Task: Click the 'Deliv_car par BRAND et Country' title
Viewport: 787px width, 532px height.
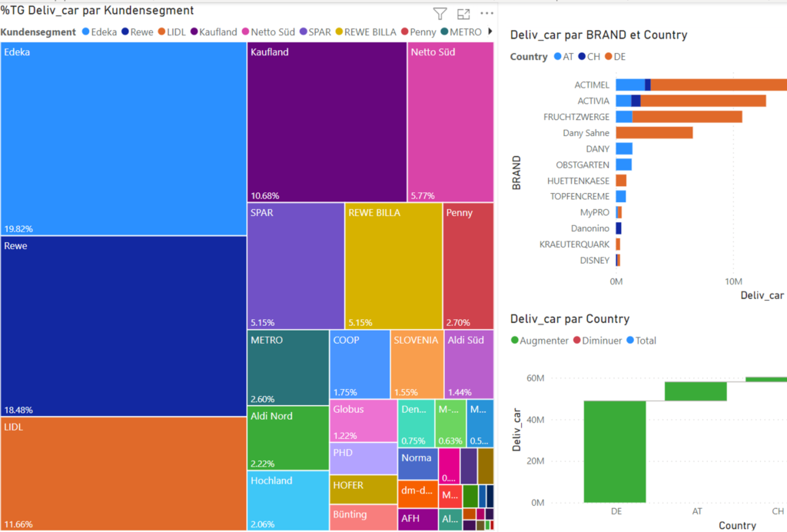Action: click(x=599, y=35)
